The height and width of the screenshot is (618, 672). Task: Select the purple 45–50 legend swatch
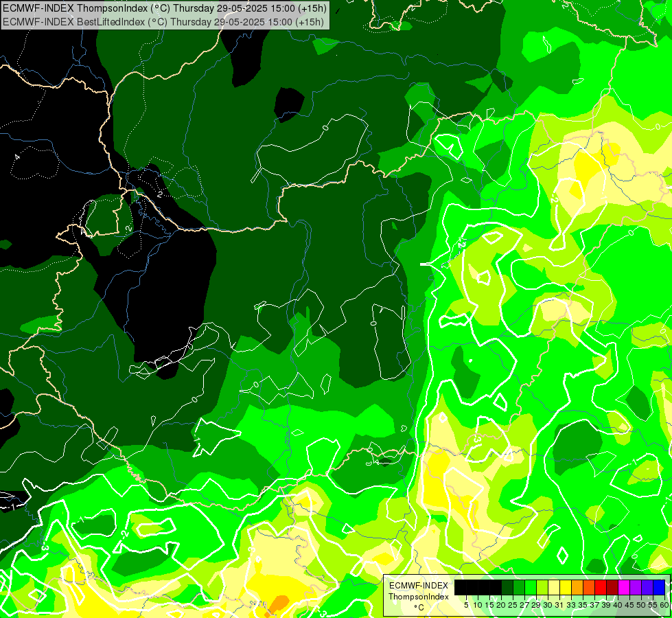click(x=636, y=588)
